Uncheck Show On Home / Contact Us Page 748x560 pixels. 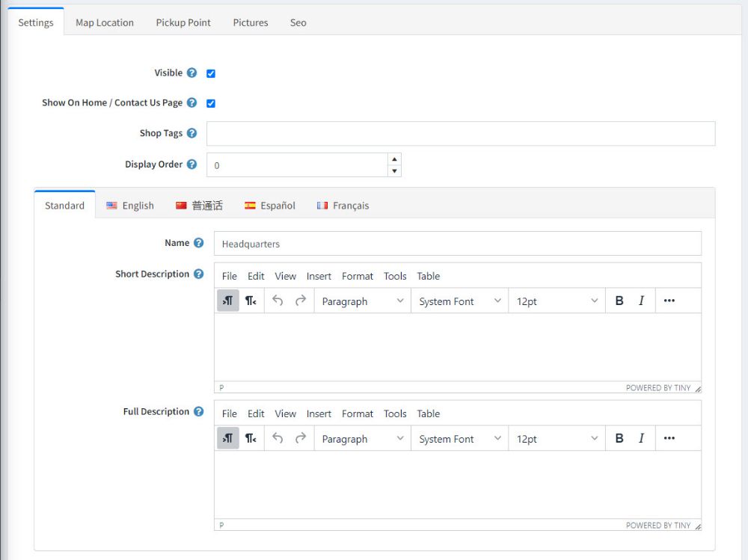(211, 103)
